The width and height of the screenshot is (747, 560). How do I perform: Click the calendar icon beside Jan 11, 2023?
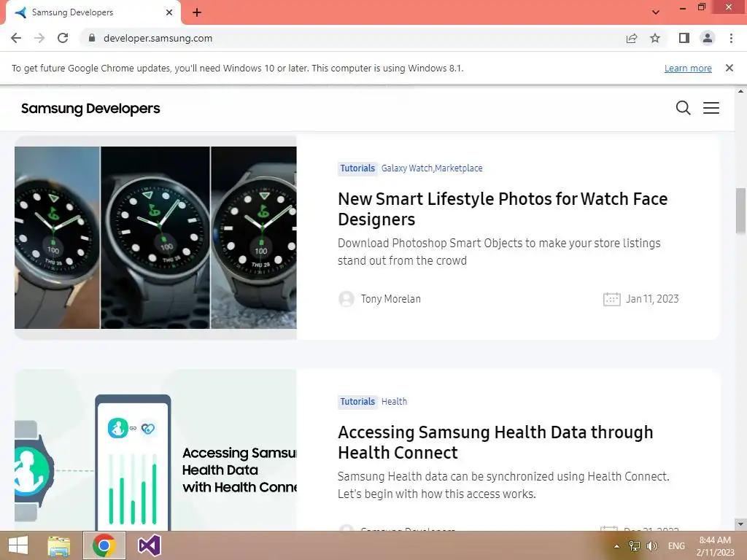tap(612, 299)
